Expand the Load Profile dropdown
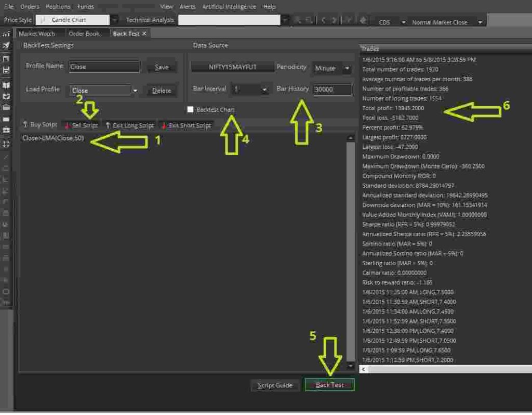Screen dimensions: 532x415 135,90
